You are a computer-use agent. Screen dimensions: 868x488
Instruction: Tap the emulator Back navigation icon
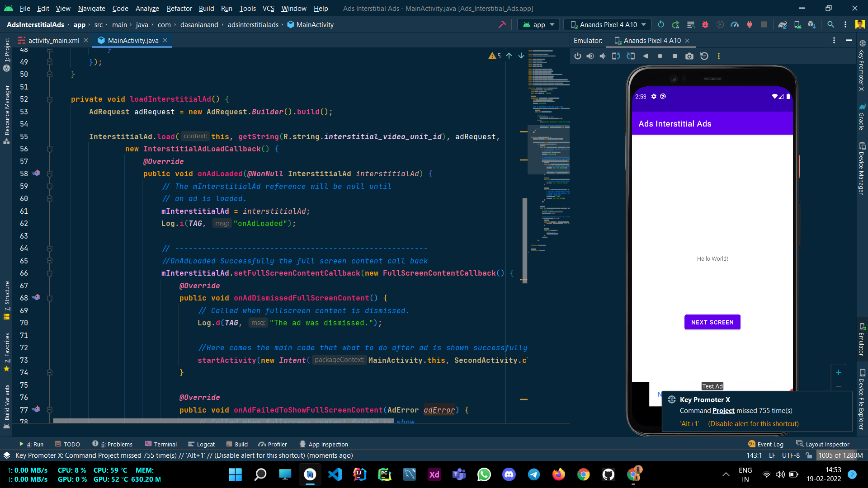pyautogui.click(x=646, y=56)
